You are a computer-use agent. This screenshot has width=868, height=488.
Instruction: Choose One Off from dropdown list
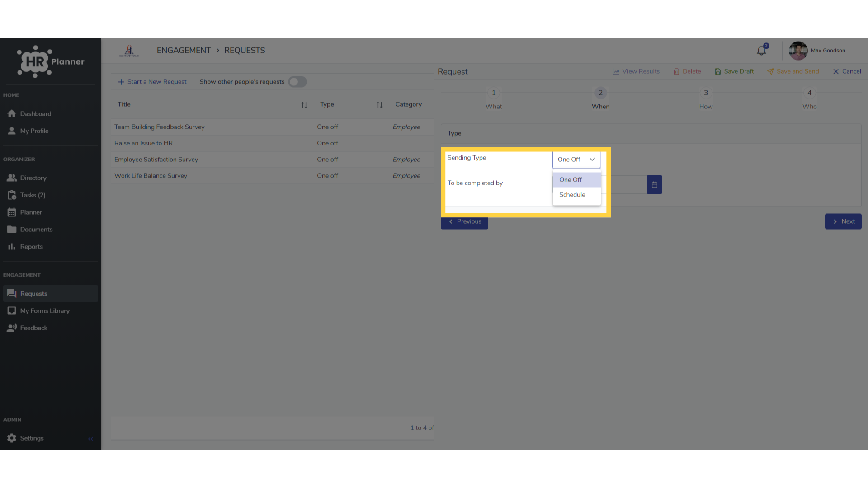click(x=576, y=180)
